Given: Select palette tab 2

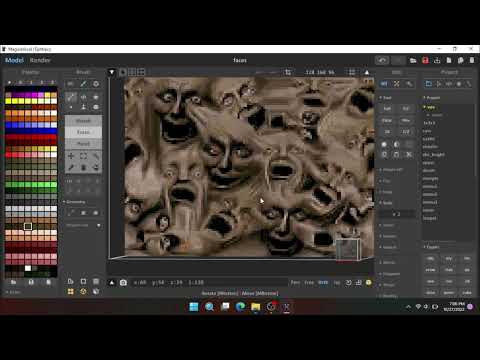Looking at the screenshot, I should coord(42,82).
